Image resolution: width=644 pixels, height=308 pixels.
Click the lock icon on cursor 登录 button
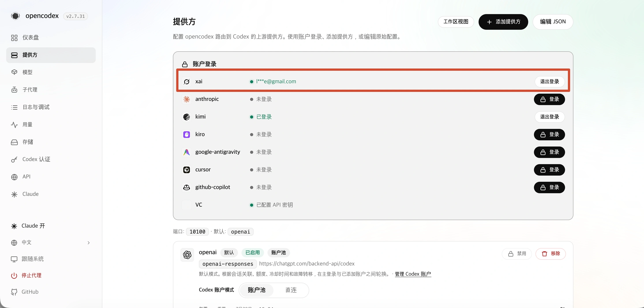click(543, 170)
